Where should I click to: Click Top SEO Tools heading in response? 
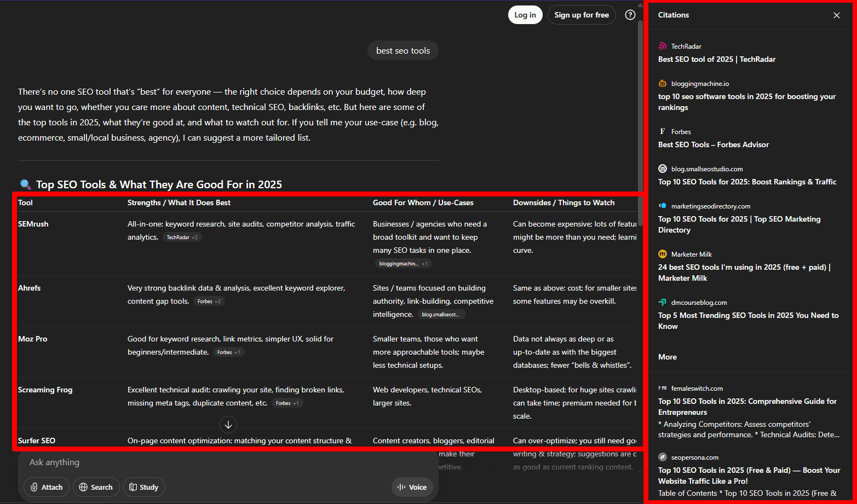pyautogui.click(x=151, y=184)
